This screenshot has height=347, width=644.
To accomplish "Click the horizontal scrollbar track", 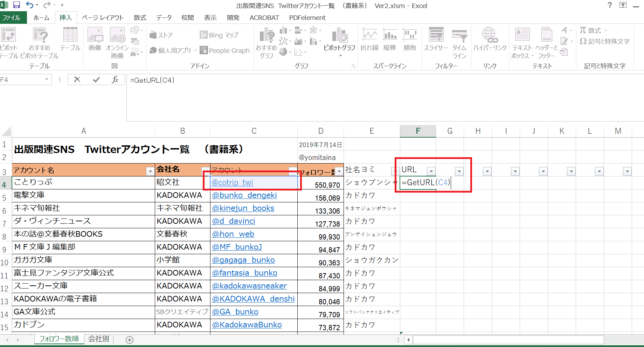I will click(x=508, y=340).
